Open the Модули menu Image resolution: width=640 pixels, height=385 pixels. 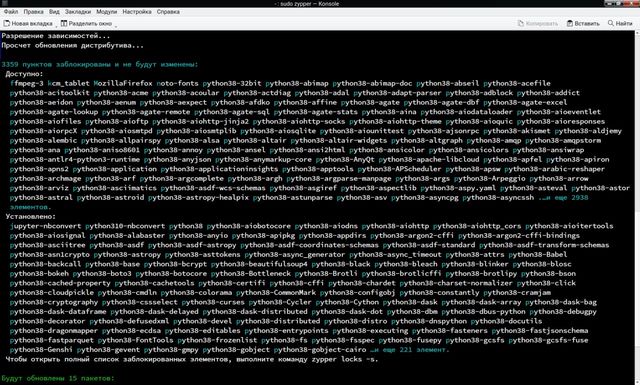coord(107,12)
